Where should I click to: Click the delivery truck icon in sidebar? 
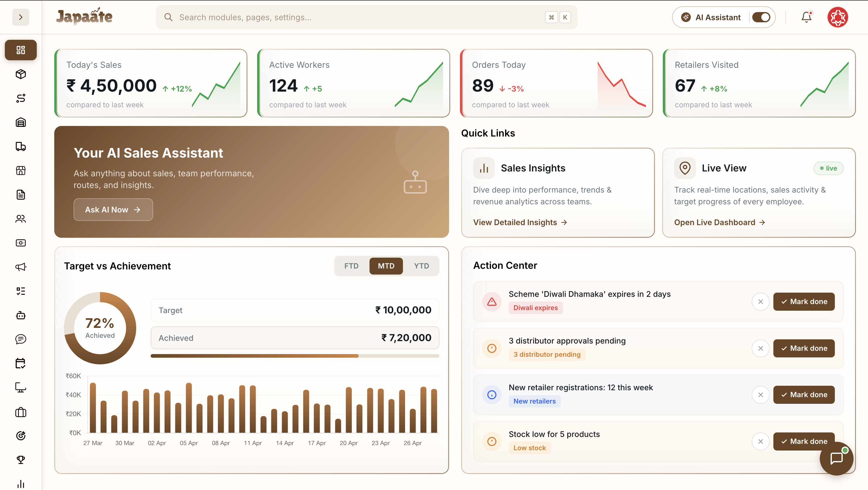coord(20,146)
